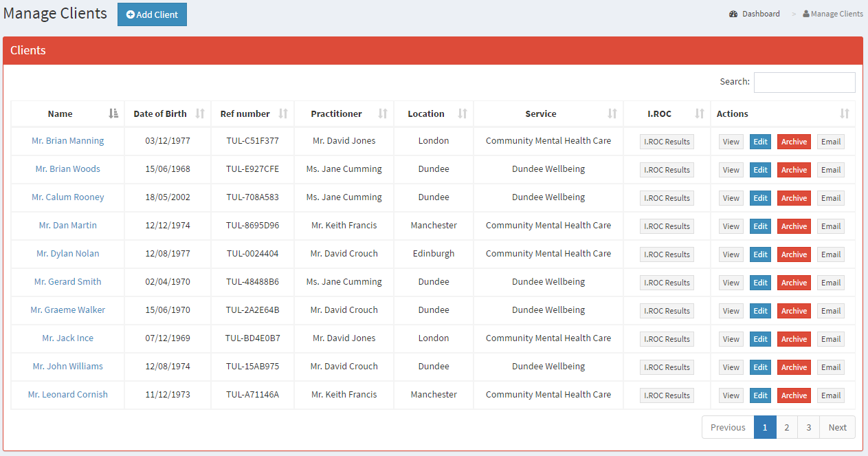Screen dimensions: 868x456
Task: Open Mr. Brian Manning's client profile link
Action: point(68,141)
